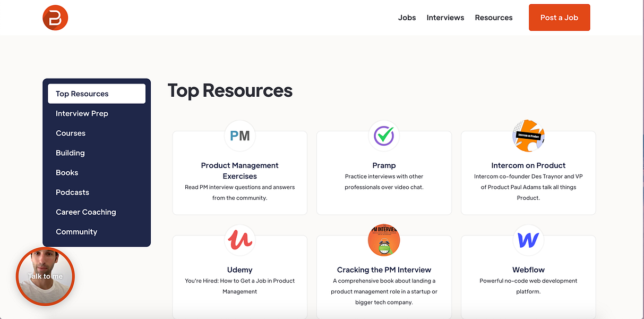644x319 pixels.
Task: Click the Cracking the PM Interview book icon
Action: click(x=384, y=240)
